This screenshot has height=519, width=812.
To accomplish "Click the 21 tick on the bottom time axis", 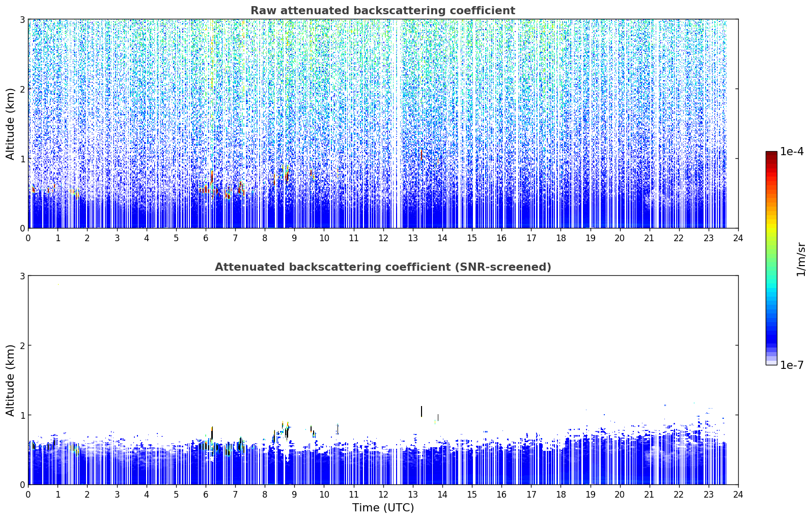I will tap(649, 494).
